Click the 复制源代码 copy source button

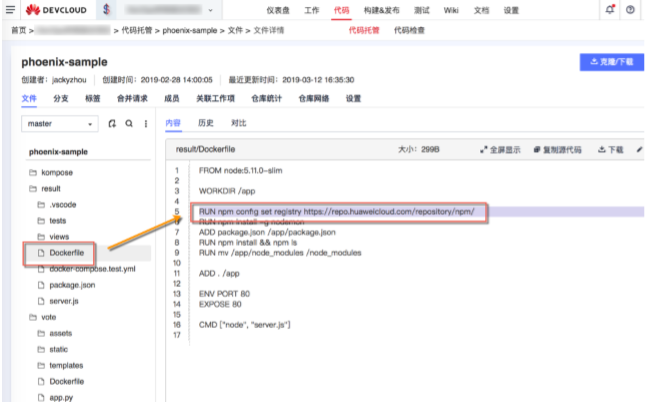tap(557, 150)
